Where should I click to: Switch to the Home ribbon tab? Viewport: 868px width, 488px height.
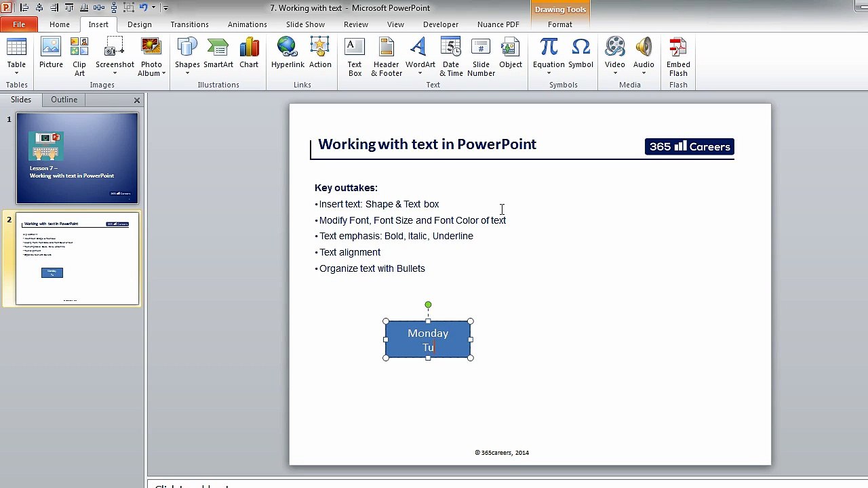[59, 24]
